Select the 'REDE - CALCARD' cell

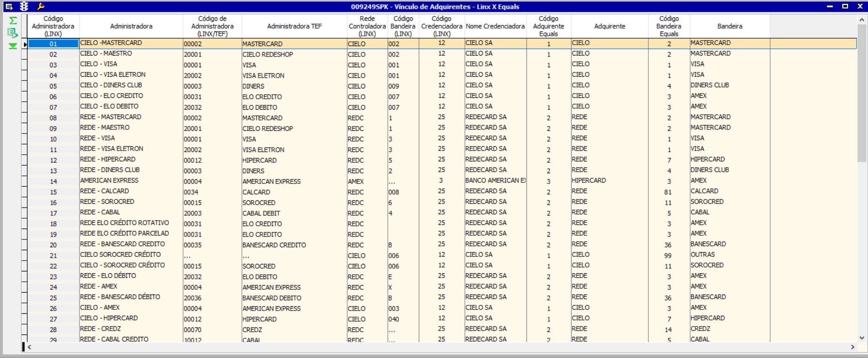point(131,191)
